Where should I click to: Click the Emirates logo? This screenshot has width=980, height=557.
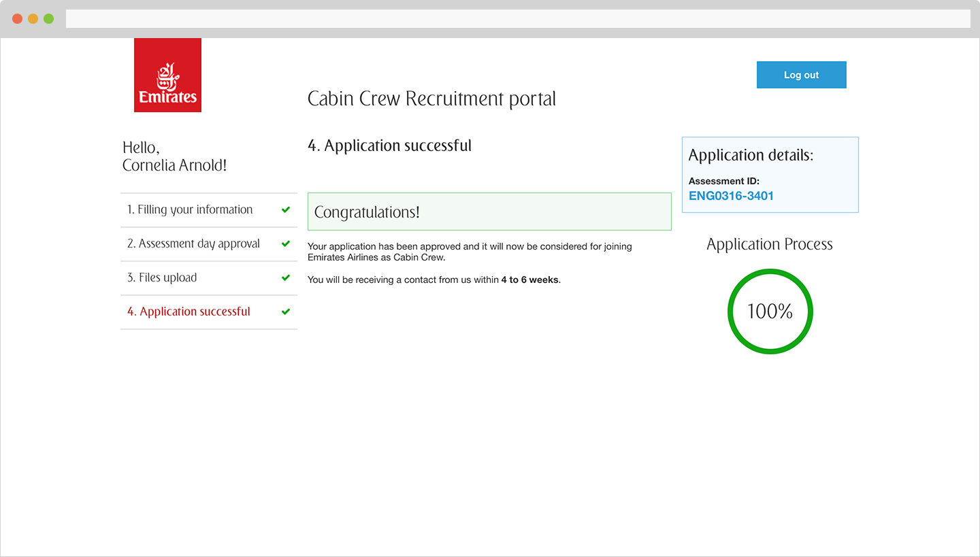click(x=167, y=75)
